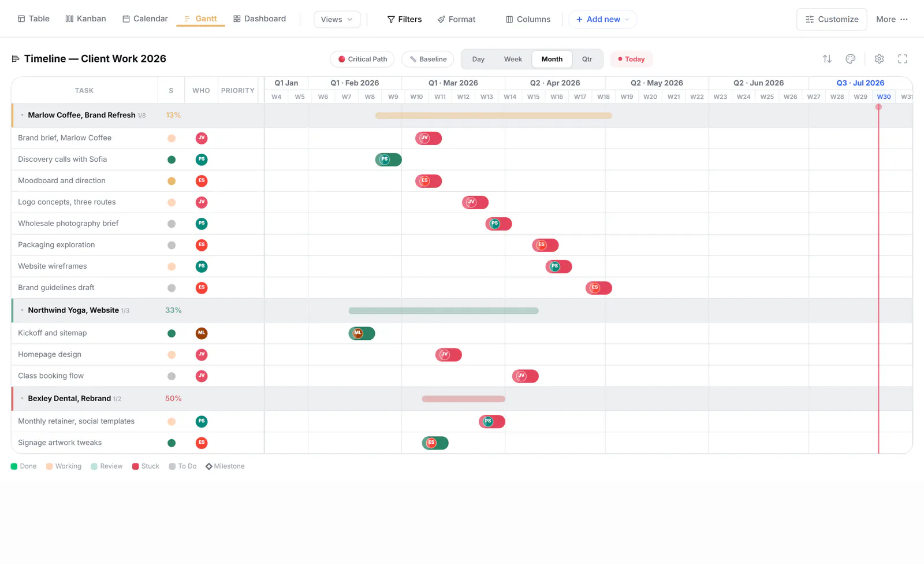Image resolution: width=924 pixels, height=564 pixels.
Task: Click the Marlow Coffee summary progress bar
Action: coord(494,116)
